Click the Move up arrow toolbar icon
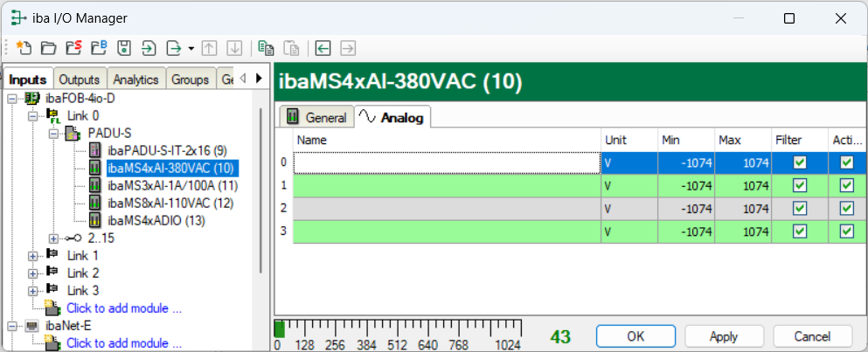Viewport: 868px width, 352px height. point(209,48)
